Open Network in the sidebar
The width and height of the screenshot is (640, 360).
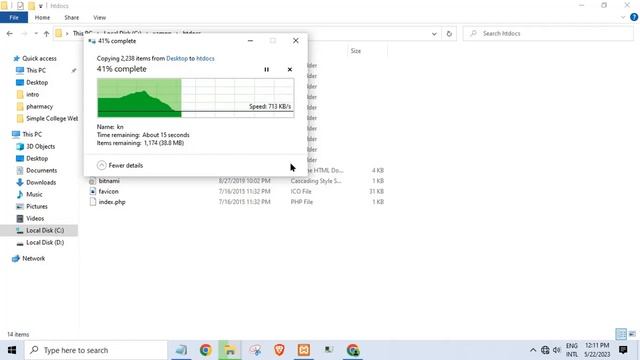33,258
